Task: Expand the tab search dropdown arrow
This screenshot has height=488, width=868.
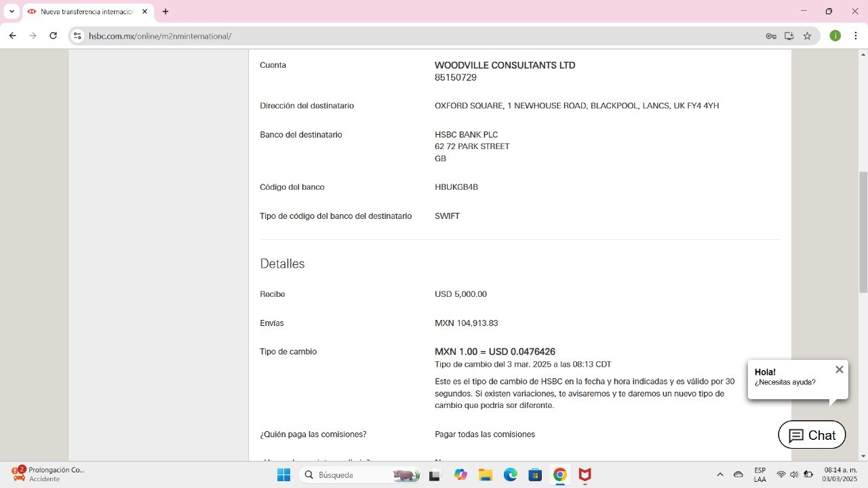Action: pos(12,12)
